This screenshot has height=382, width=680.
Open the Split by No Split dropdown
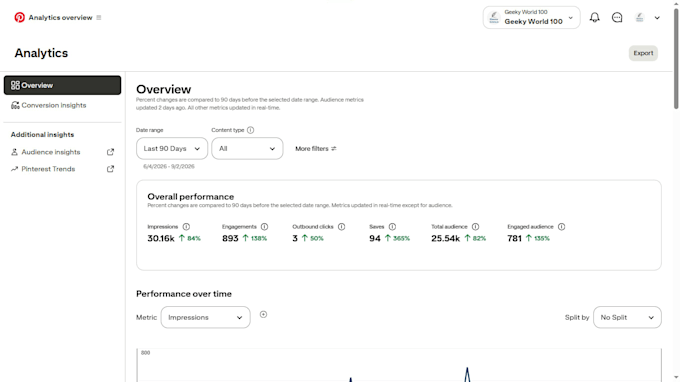coord(627,317)
